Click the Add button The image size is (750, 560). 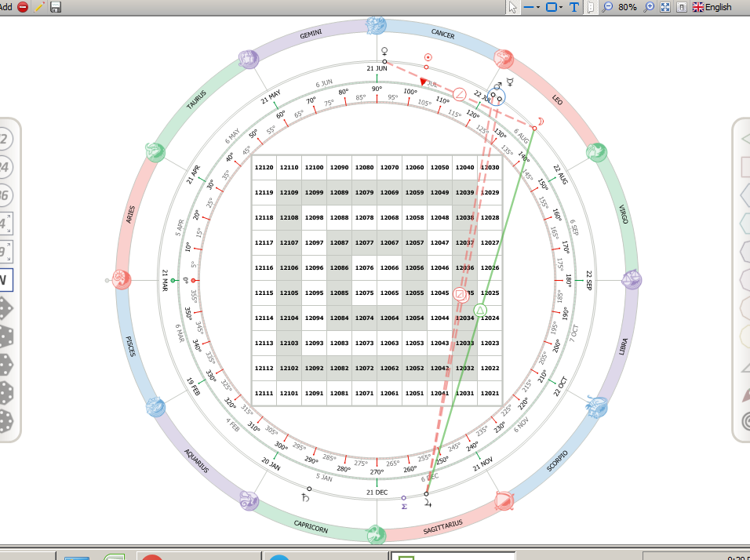pos(6,7)
